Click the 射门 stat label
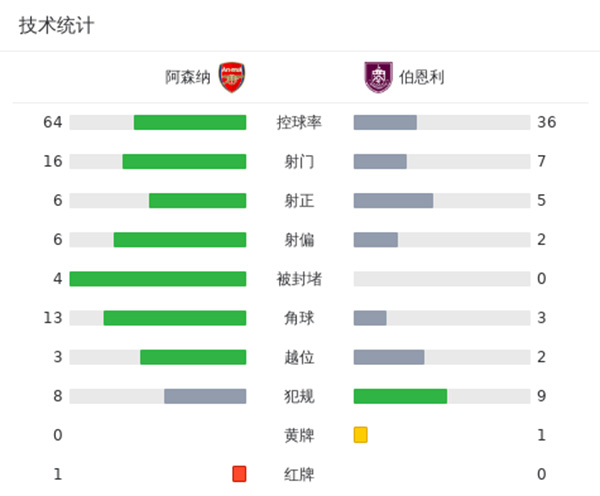This screenshot has width=600, height=496. (x=299, y=162)
